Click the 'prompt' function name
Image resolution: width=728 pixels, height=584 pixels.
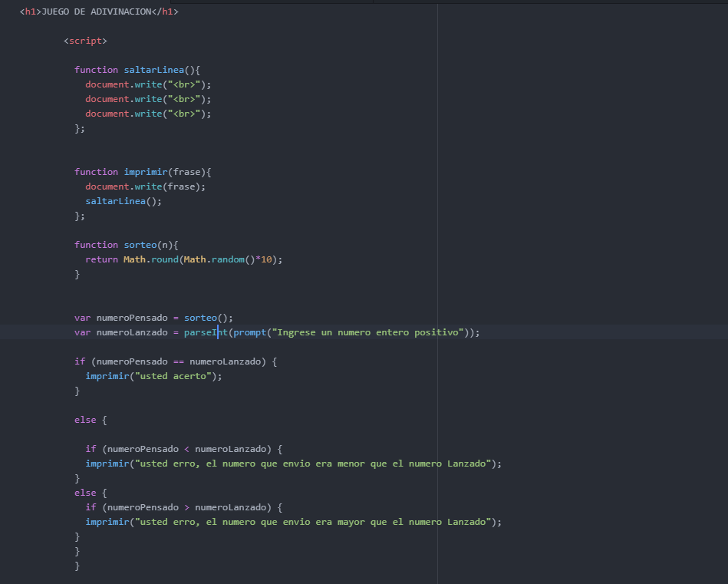[250, 332]
